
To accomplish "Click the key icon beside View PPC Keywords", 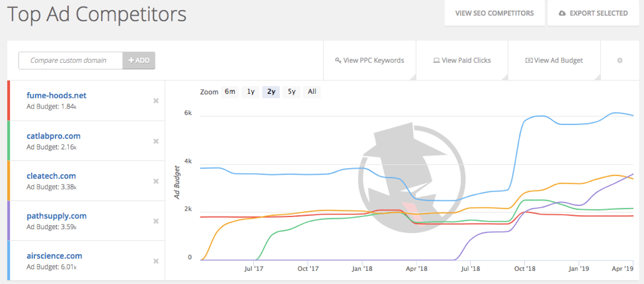I will (339, 60).
